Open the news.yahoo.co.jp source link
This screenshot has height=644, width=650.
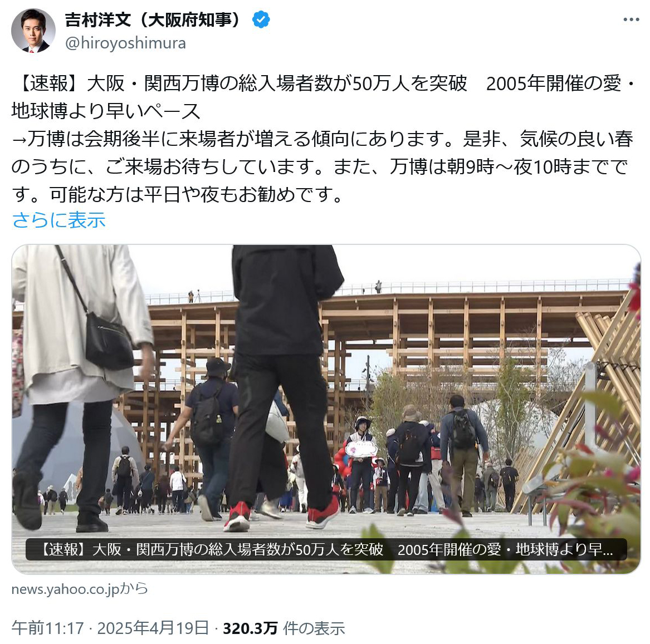point(80,588)
